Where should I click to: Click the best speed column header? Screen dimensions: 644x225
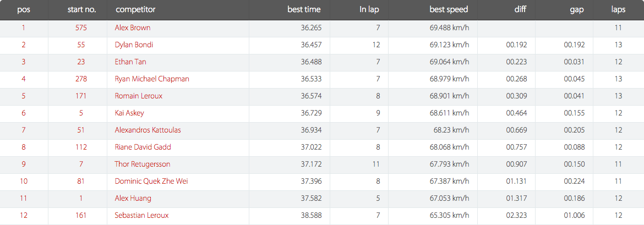tap(449, 10)
